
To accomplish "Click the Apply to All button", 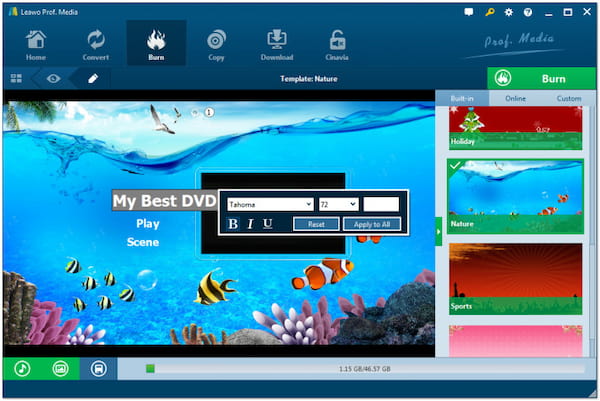I will 372,224.
